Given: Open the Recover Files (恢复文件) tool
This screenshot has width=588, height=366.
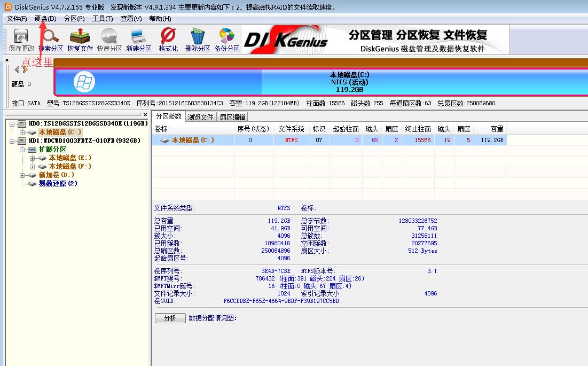Looking at the screenshot, I should click(80, 39).
